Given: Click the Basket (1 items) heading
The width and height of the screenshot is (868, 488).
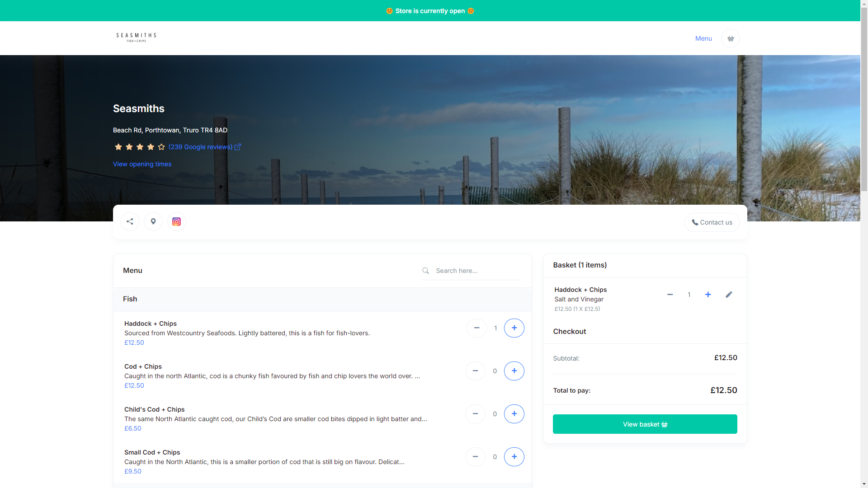Looking at the screenshot, I should (580, 265).
